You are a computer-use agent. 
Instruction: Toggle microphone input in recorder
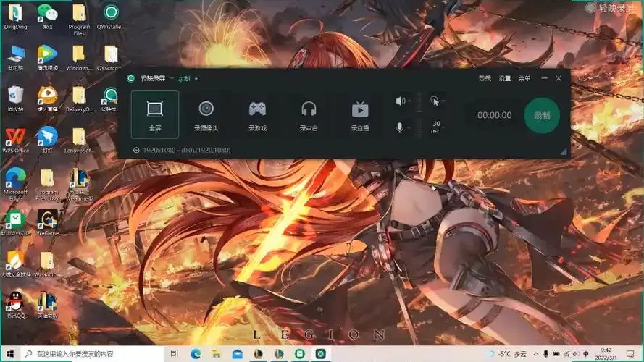pyautogui.click(x=399, y=127)
